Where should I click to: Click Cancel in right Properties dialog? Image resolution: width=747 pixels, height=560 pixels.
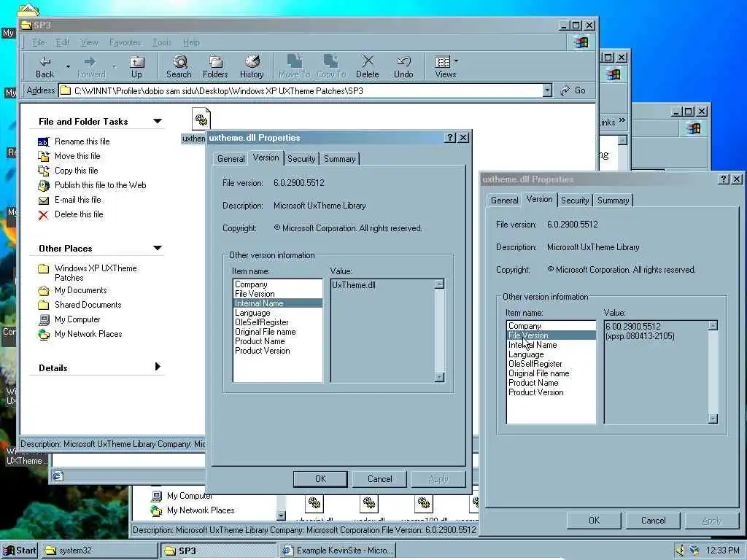pos(653,521)
